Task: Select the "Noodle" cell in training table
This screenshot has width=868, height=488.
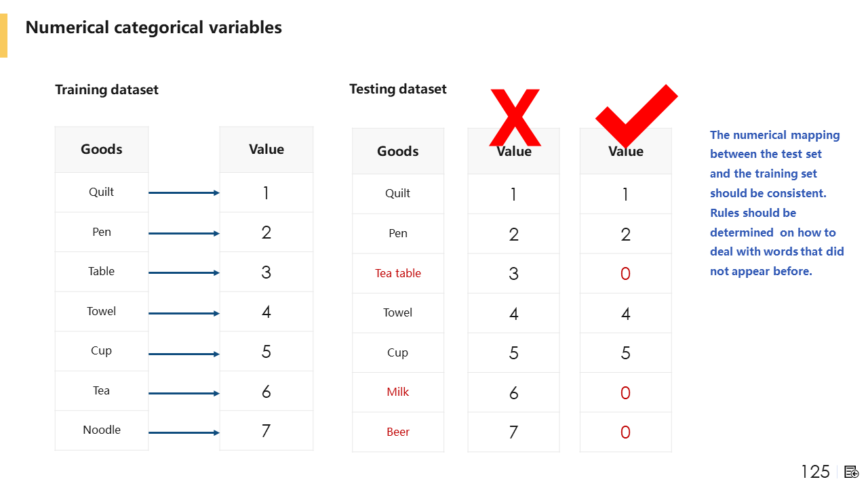Action: (x=102, y=430)
